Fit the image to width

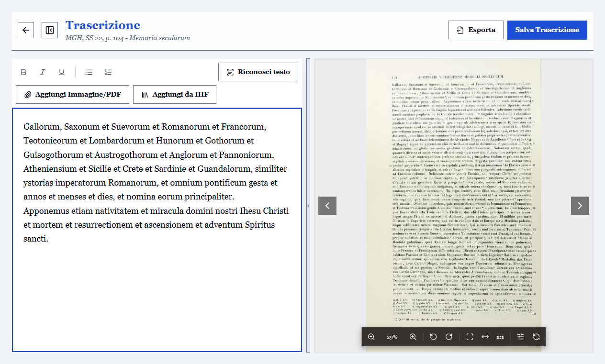[x=485, y=337]
